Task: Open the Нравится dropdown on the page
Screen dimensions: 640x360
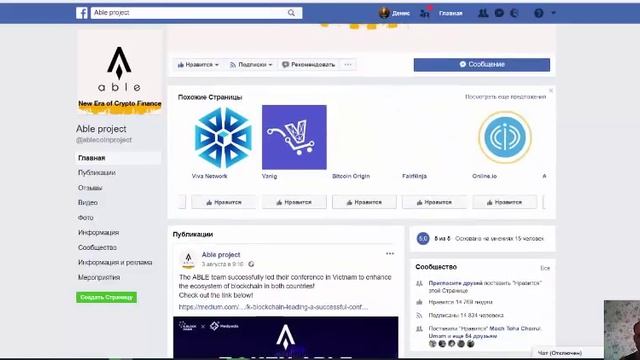Action: [x=198, y=64]
